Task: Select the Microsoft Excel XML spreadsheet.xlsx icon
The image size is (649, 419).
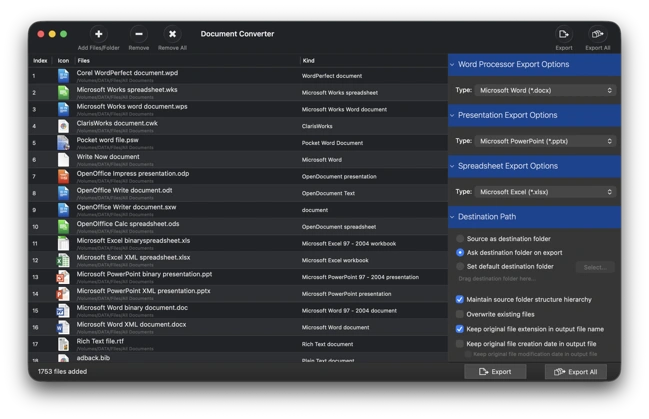Action: (63, 260)
